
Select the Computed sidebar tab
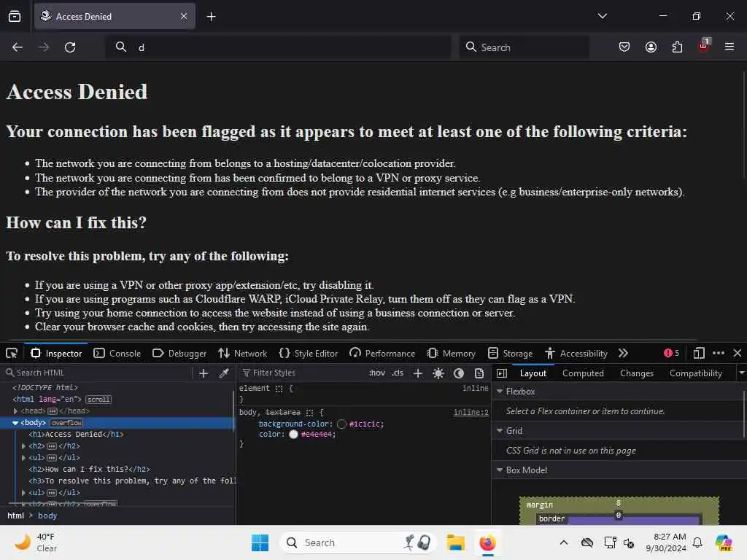[x=583, y=373]
